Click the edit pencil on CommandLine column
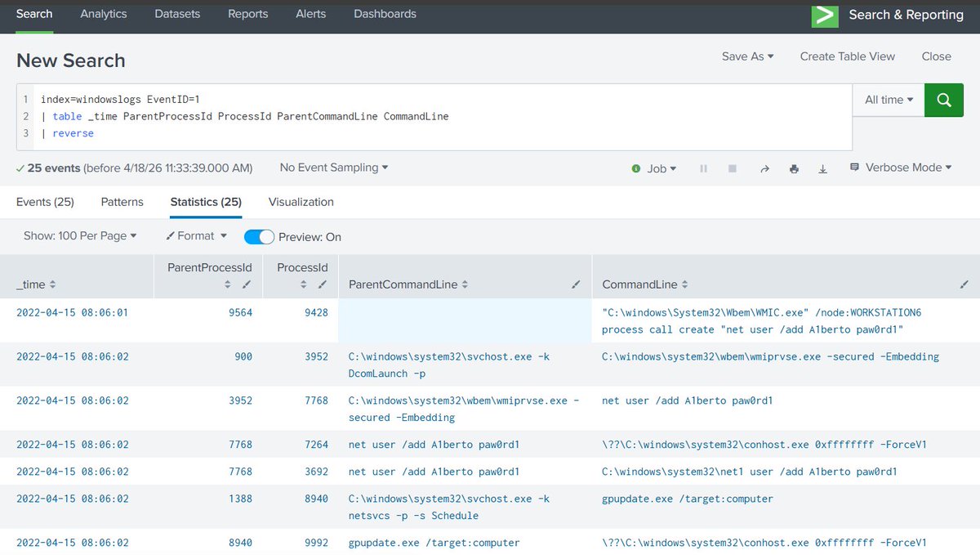The height and width of the screenshot is (555, 980). tap(964, 284)
